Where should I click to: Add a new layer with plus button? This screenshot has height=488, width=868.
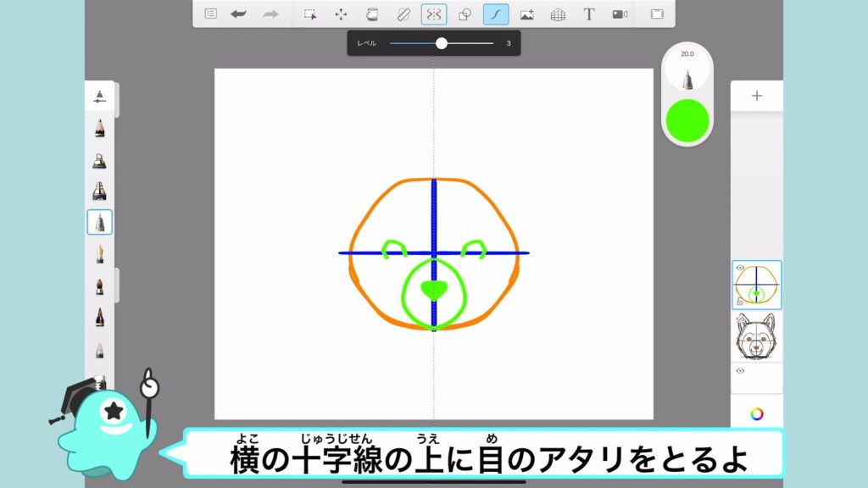point(757,96)
